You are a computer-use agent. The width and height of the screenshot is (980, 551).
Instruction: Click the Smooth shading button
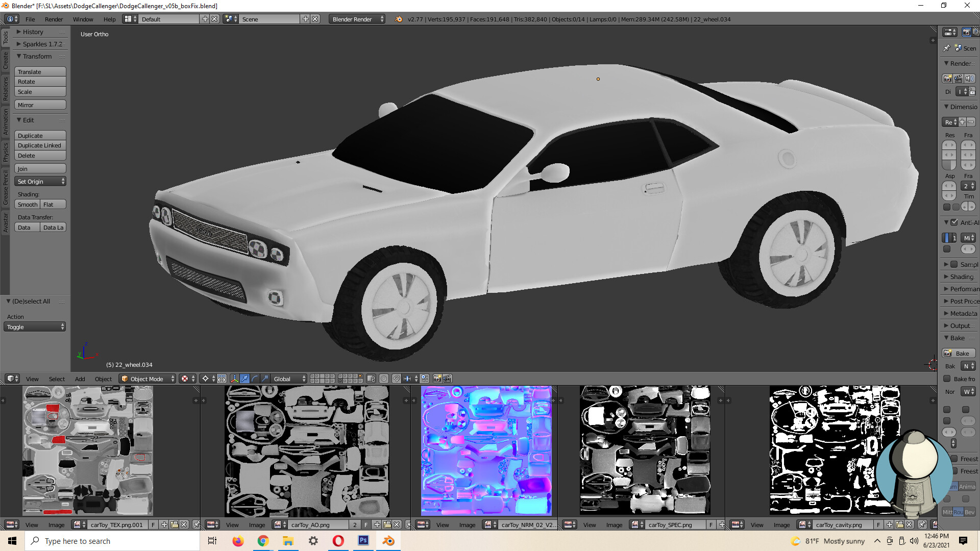(x=27, y=205)
